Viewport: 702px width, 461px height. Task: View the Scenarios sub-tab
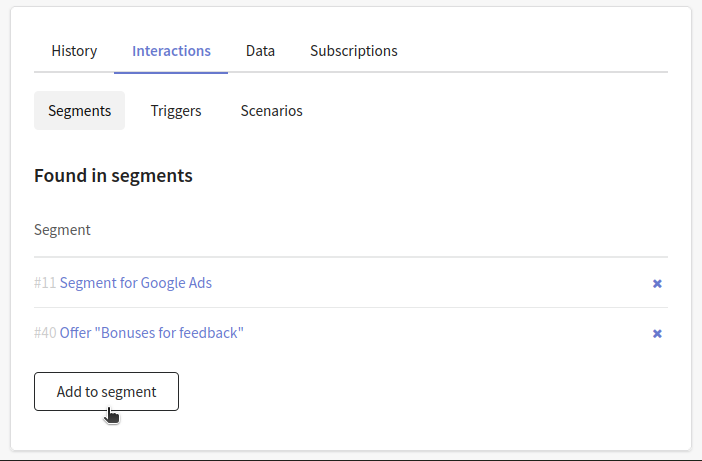271,111
